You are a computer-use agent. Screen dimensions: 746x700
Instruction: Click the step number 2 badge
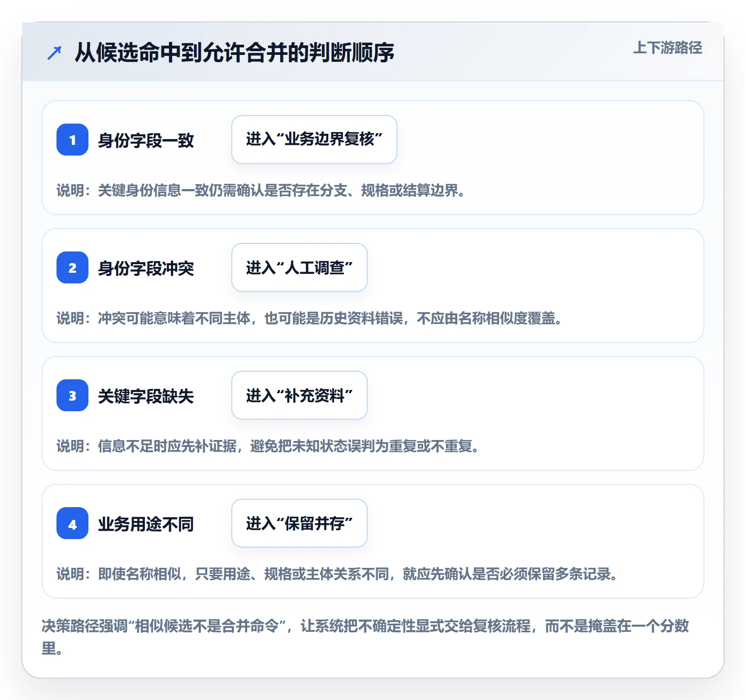tap(72, 267)
